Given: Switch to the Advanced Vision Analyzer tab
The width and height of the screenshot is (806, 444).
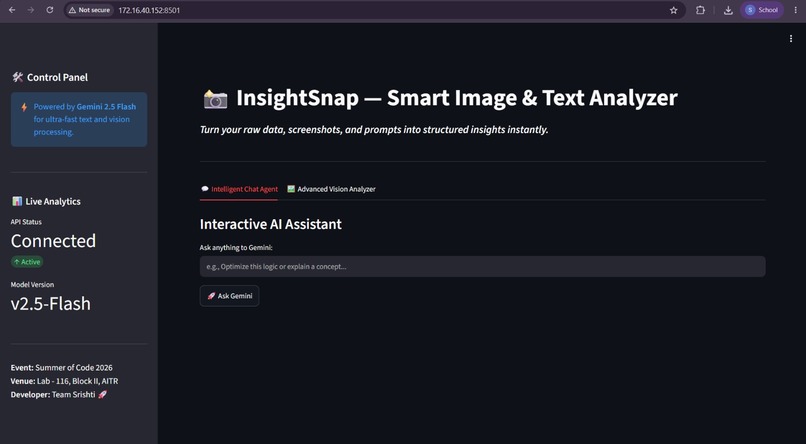Looking at the screenshot, I should point(332,189).
